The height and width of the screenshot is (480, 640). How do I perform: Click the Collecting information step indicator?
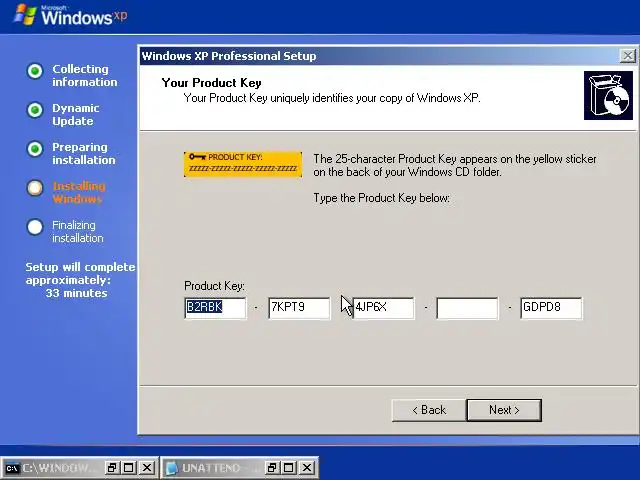[x=35, y=71]
